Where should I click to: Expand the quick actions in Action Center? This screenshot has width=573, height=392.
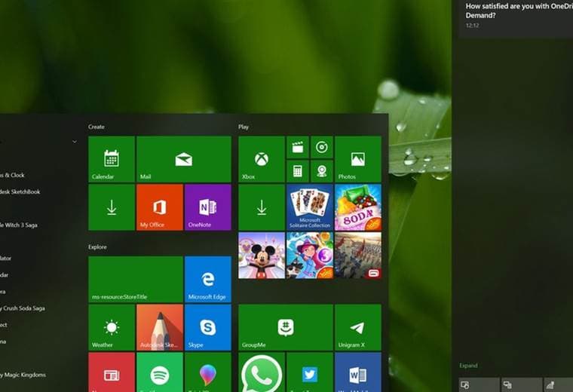point(468,366)
